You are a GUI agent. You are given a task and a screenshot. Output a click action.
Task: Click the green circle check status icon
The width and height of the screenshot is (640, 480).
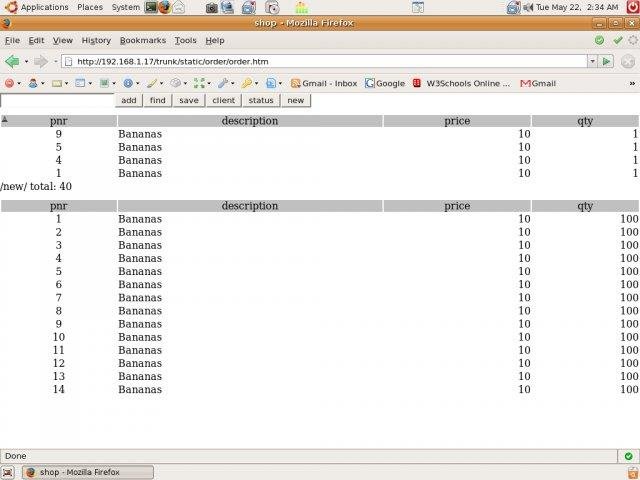599,40
